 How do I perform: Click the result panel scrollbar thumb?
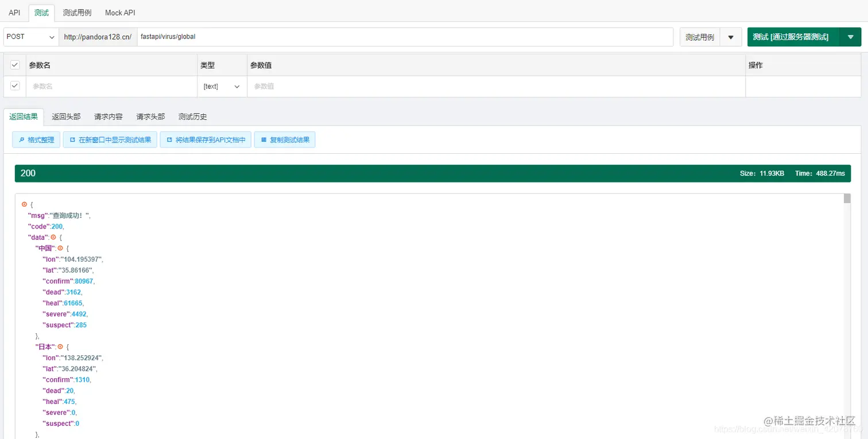point(847,199)
